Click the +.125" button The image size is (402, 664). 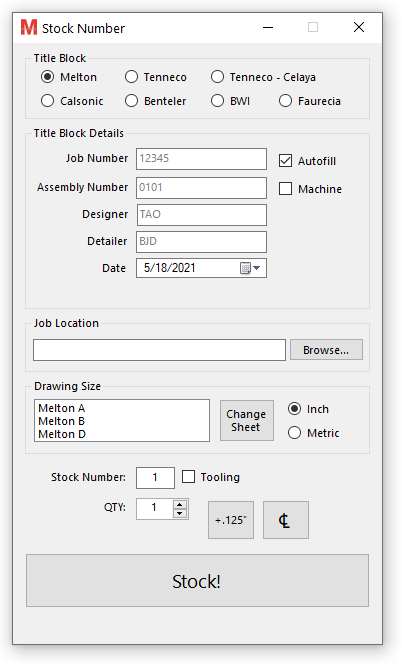(x=231, y=520)
